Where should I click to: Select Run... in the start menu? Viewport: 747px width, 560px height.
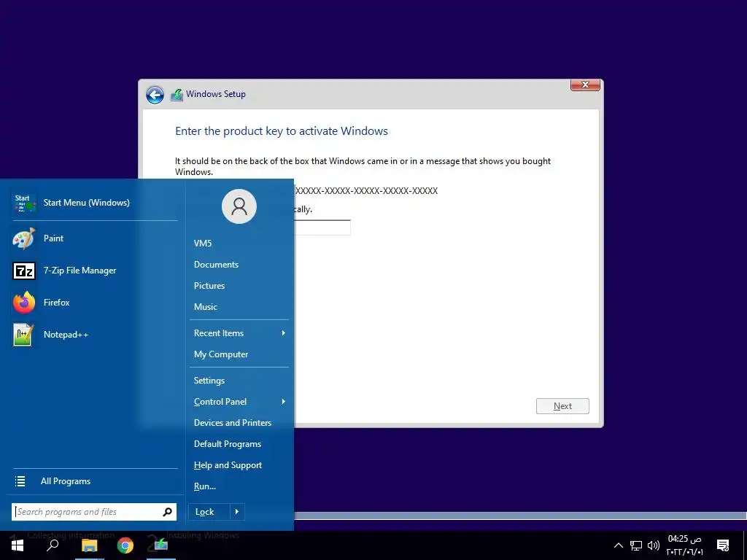[x=205, y=486]
